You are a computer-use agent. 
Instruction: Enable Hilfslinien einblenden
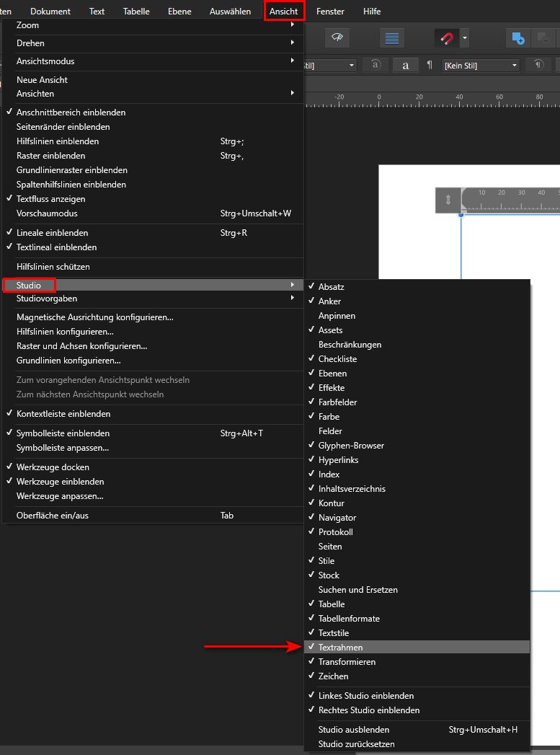point(153,141)
